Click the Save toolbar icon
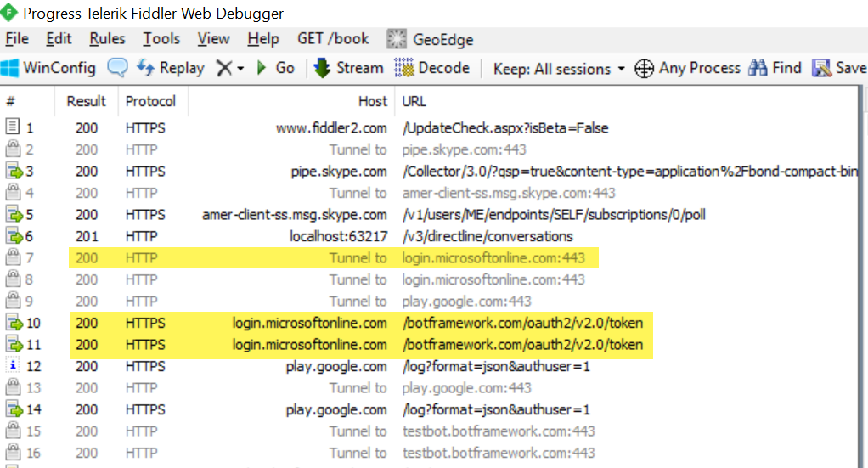Viewport: 868px width, 468px height. coord(821,68)
